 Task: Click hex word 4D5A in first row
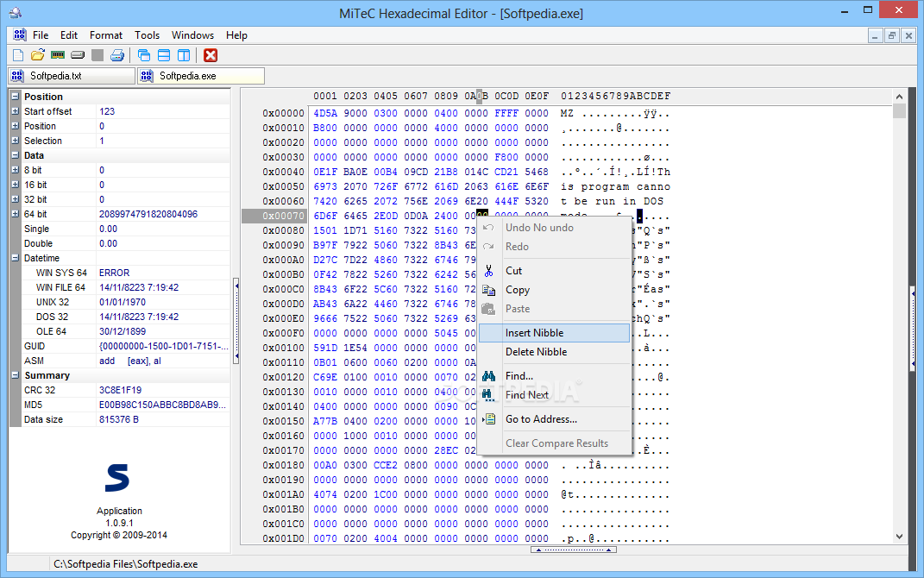325,113
